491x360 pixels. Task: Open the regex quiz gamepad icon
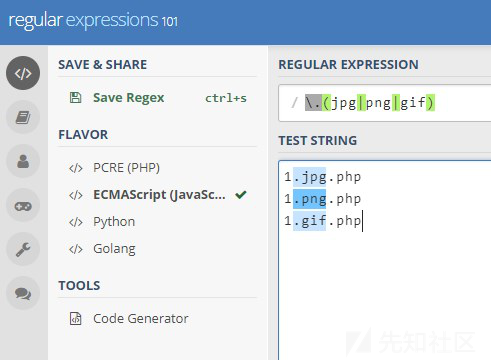23,206
